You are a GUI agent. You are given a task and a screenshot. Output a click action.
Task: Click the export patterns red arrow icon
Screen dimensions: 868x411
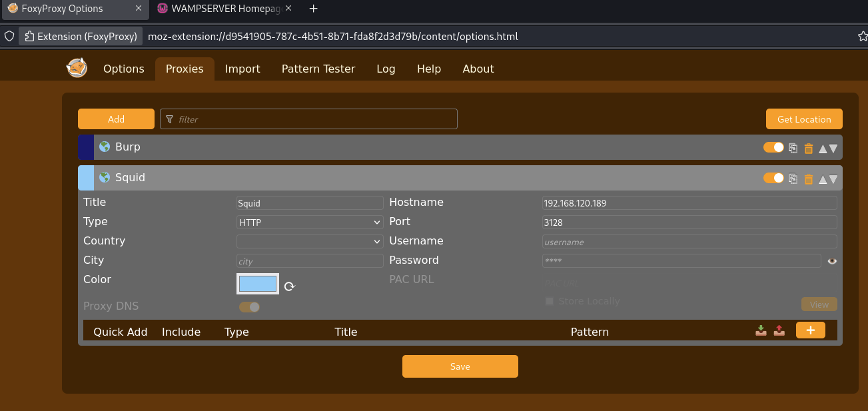[779, 330]
